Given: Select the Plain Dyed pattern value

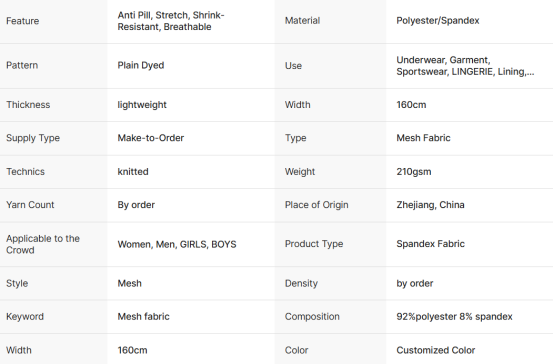Looking at the screenshot, I should pos(141,65).
